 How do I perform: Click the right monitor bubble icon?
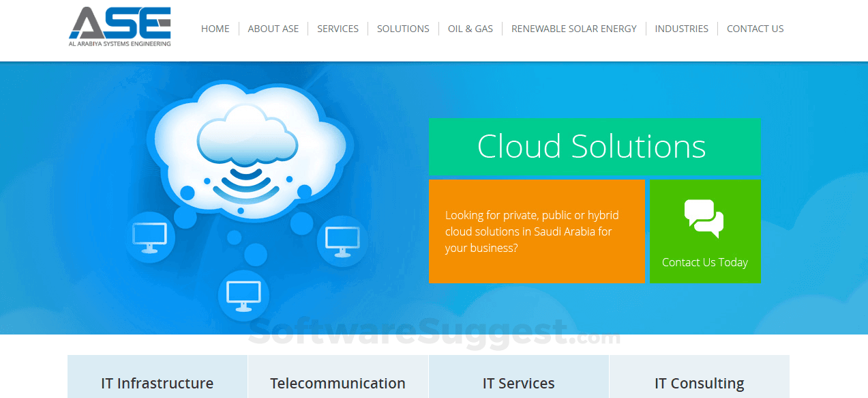tap(342, 241)
